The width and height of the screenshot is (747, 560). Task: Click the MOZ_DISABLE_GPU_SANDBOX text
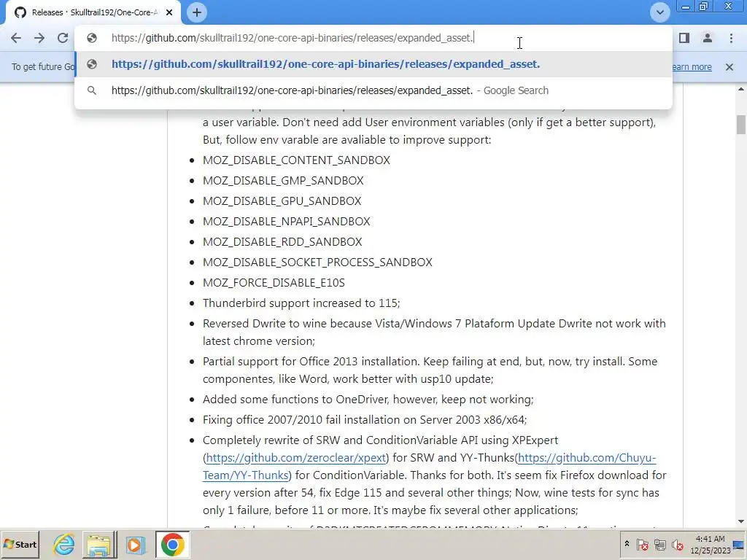(x=282, y=201)
